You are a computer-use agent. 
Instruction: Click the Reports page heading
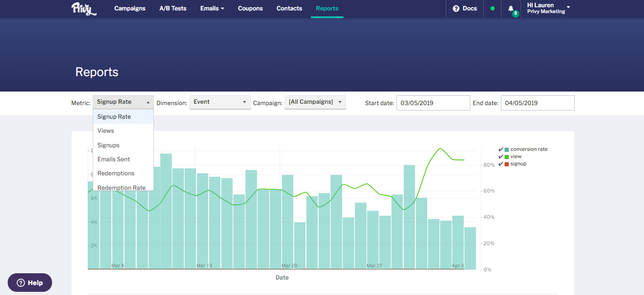[97, 72]
